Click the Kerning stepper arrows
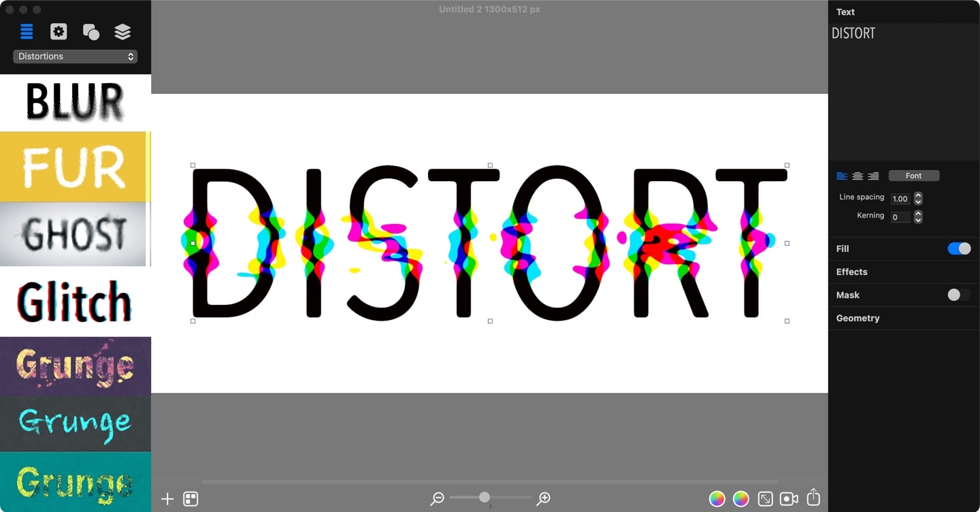The height and width of the screenshot is (512, 980). pyautogui.click(x=918, y=217)
